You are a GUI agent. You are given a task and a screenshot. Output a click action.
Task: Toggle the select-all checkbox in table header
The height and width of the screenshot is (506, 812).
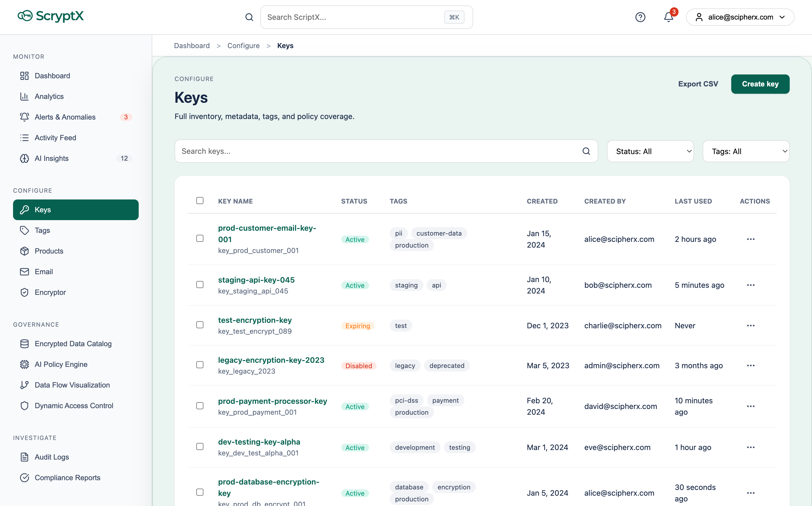point(200,201)
